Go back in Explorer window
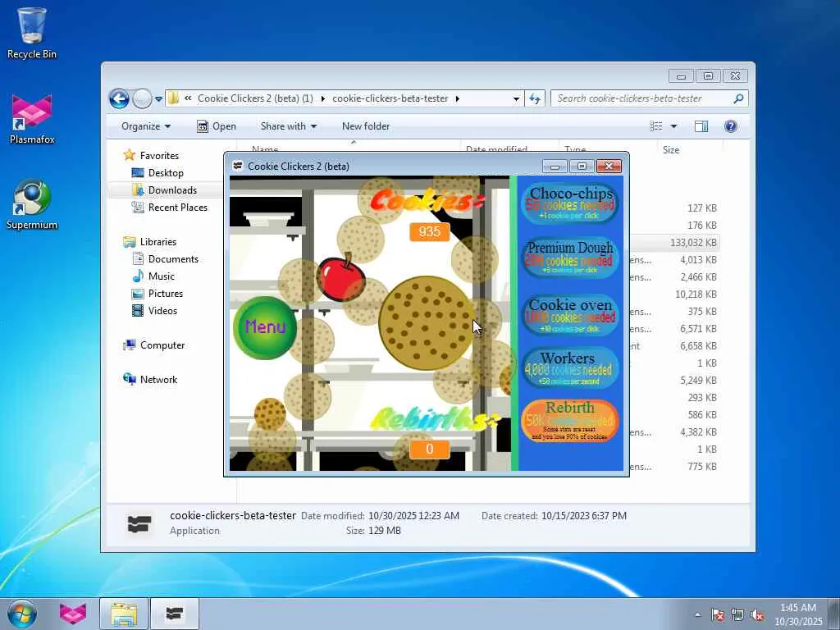 (119, 98)
